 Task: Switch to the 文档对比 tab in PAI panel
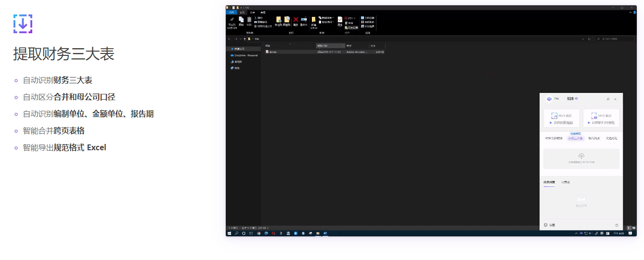pyautogui.click(x=611, y=138)
